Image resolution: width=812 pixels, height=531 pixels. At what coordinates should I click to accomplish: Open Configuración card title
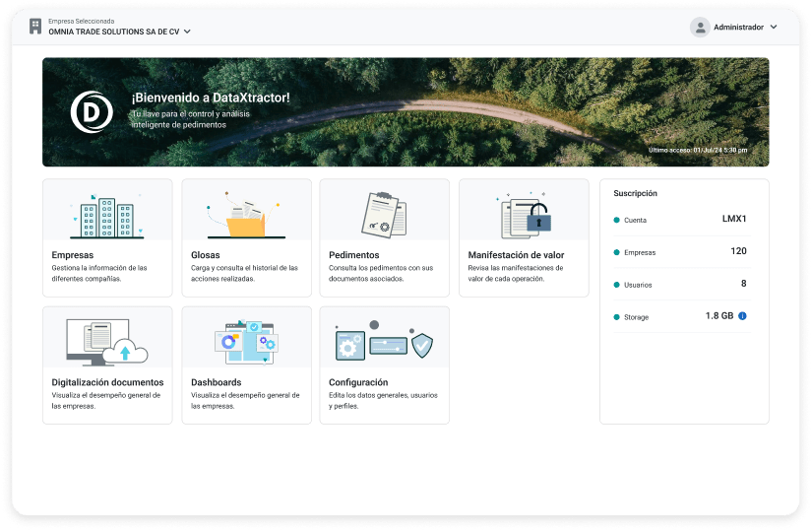coord(358,382)
